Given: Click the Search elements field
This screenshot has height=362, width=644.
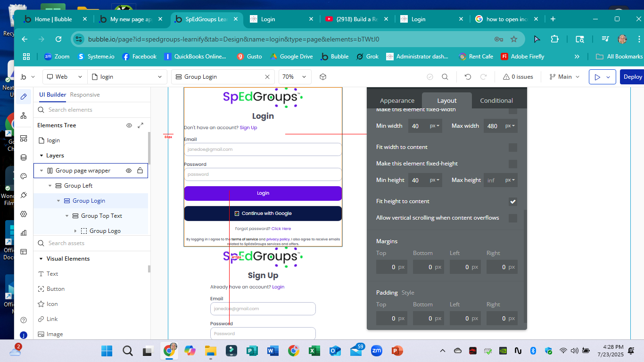Looking at the screenshot, I should pyautogui.click(x=92, y=110).
